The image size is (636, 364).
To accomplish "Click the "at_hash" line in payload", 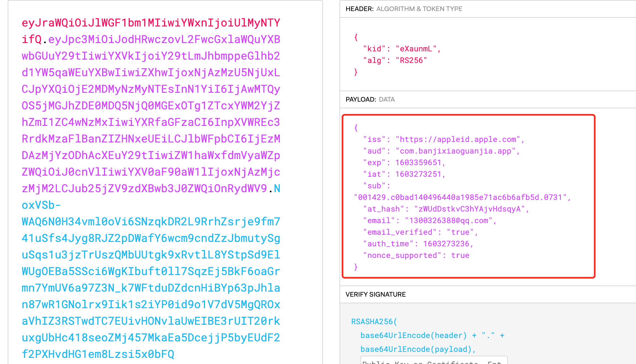I will tap(445, 209).
